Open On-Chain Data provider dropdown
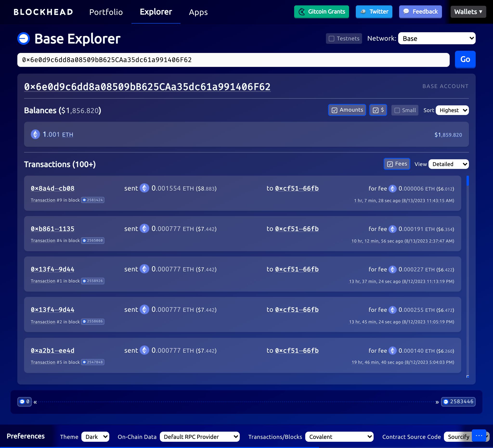 (x=200, y=437)
